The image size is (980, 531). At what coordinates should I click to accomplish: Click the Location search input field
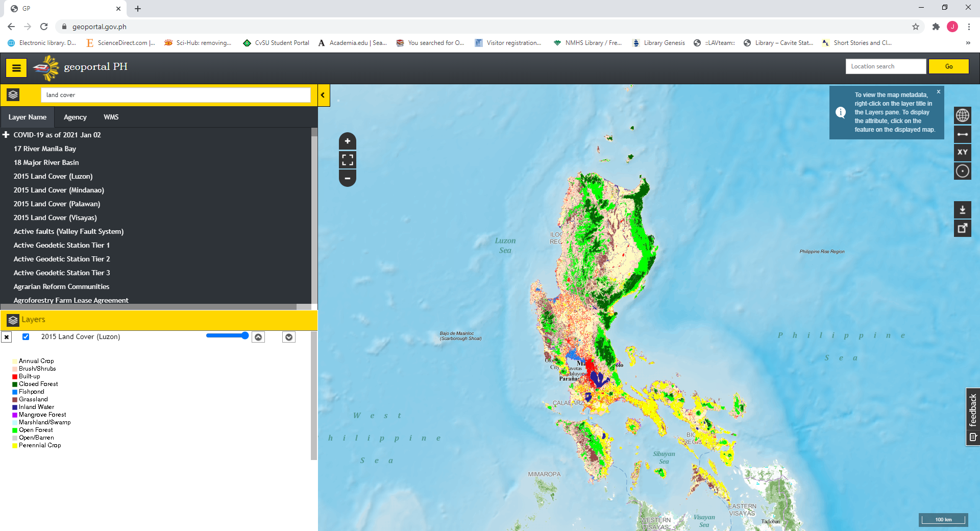click(886, 66)
